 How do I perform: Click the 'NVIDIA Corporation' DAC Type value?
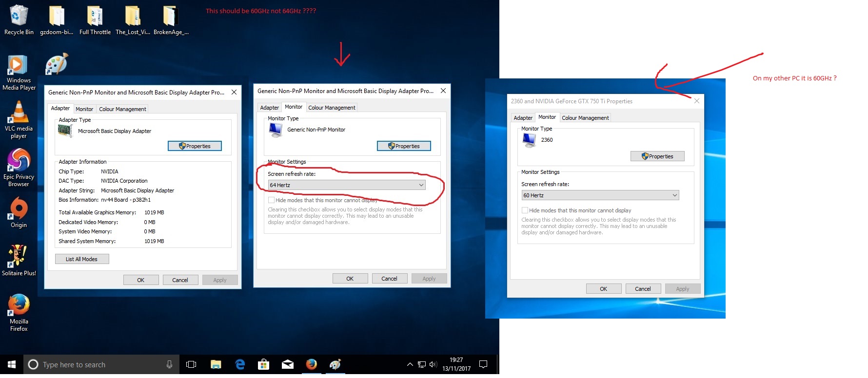click(x=124, y=181)
